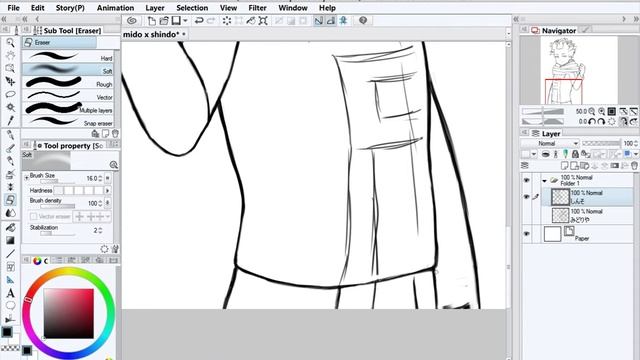The image size is (640, 360).
Task: Select the Figure line tool
Action: pos(10,253)
